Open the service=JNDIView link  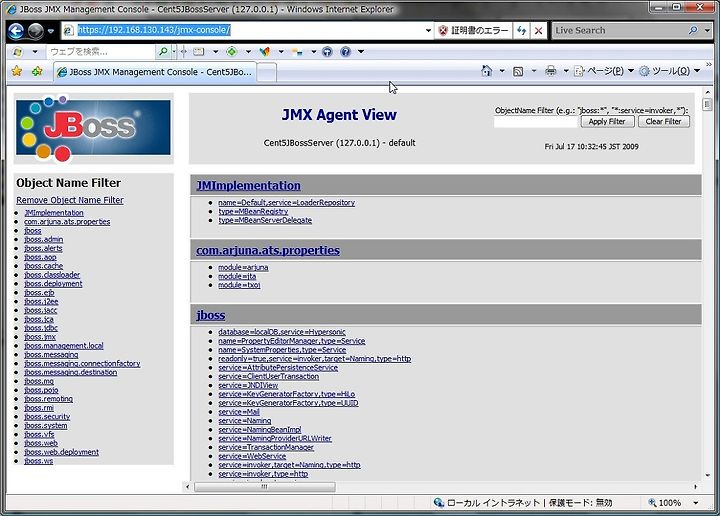click(248, 385)
